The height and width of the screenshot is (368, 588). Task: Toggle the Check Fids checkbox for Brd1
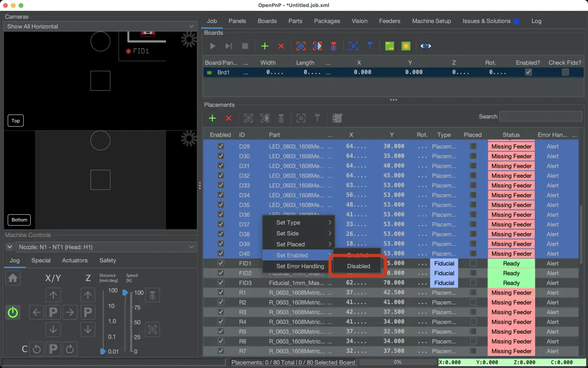pos(565,72)
